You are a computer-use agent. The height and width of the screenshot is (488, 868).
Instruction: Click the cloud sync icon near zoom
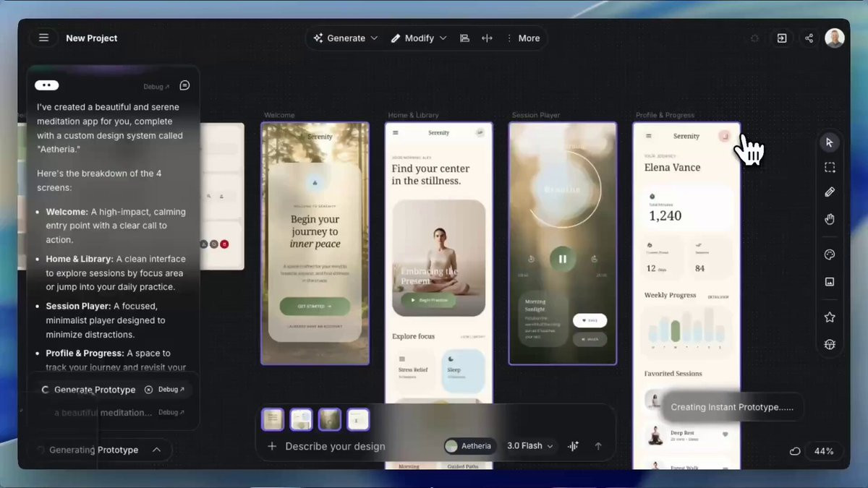[794, 451]
